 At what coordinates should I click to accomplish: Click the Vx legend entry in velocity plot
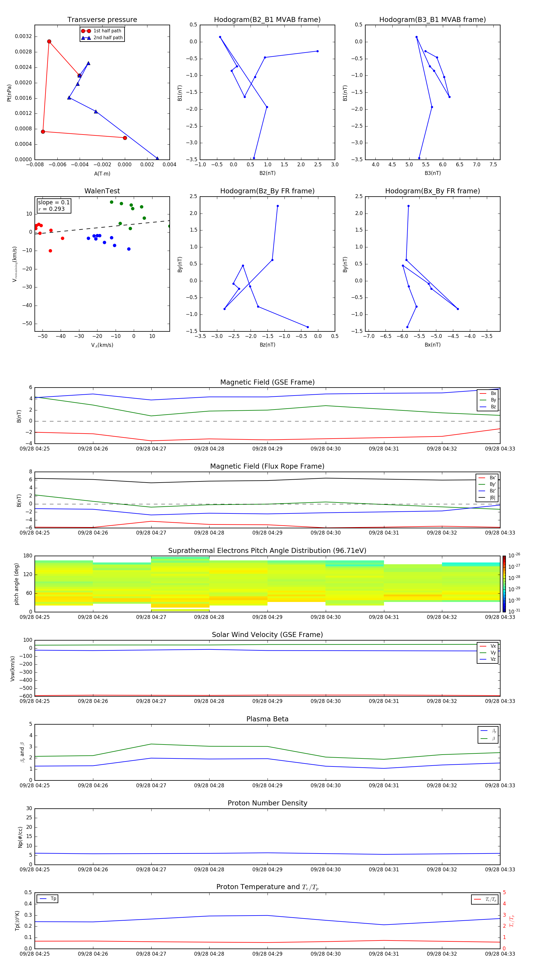tap(488, 646)
